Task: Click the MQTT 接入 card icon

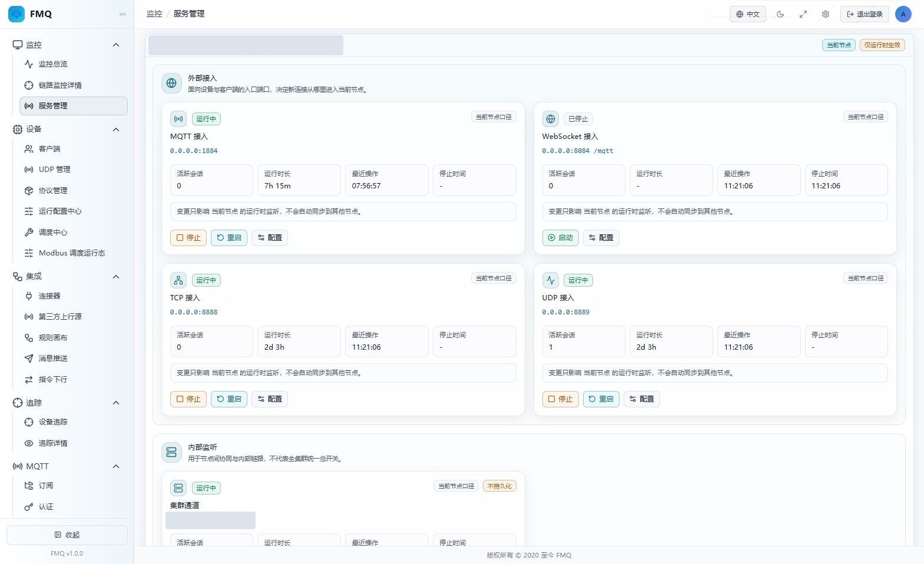Action: [178, 119]
